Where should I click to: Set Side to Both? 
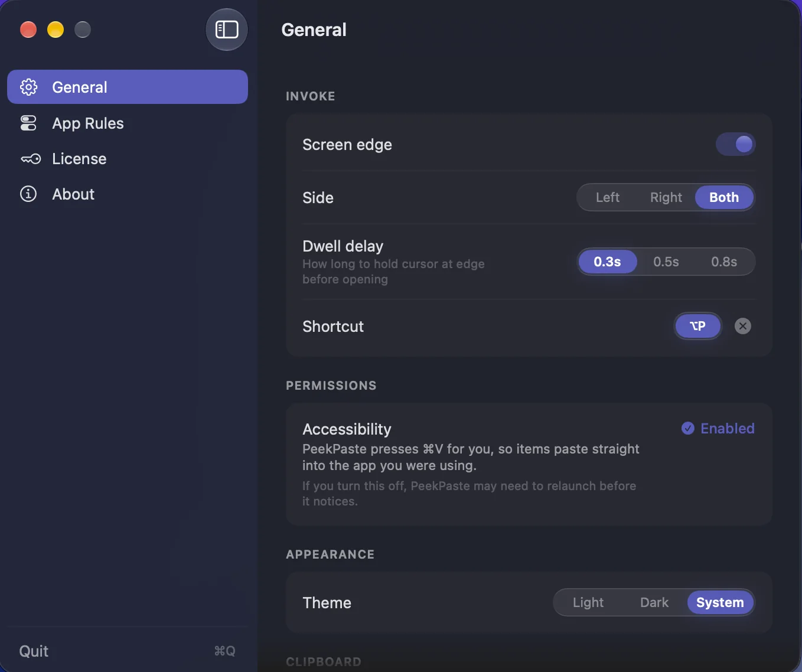(x=724, y=197)
